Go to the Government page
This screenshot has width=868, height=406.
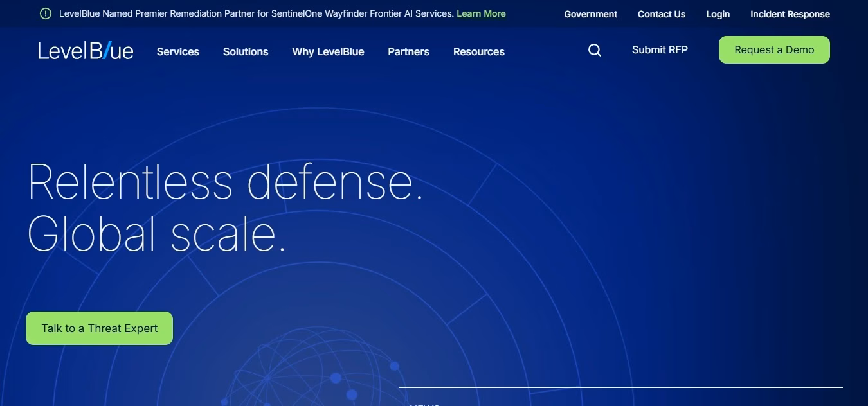coord(590,14)
